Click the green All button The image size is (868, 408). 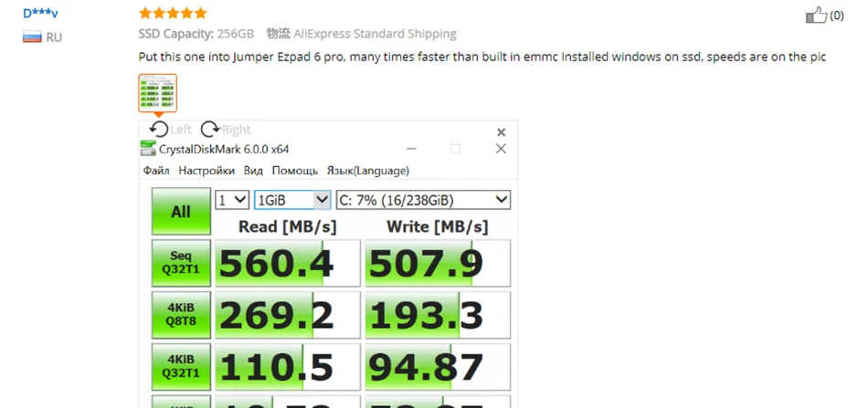pyautogui.click(x=181, y=212)
